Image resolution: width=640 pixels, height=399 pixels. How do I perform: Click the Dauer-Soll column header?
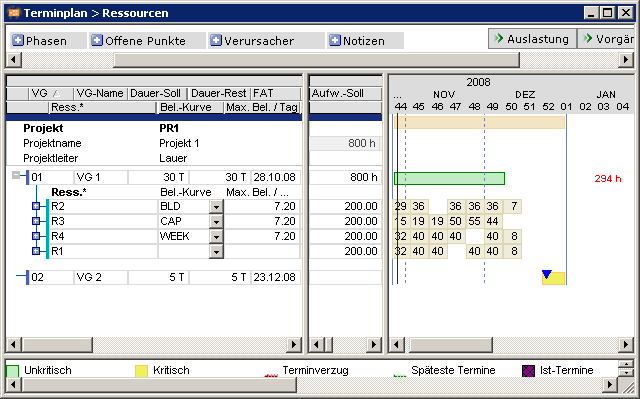click(157, 93)
